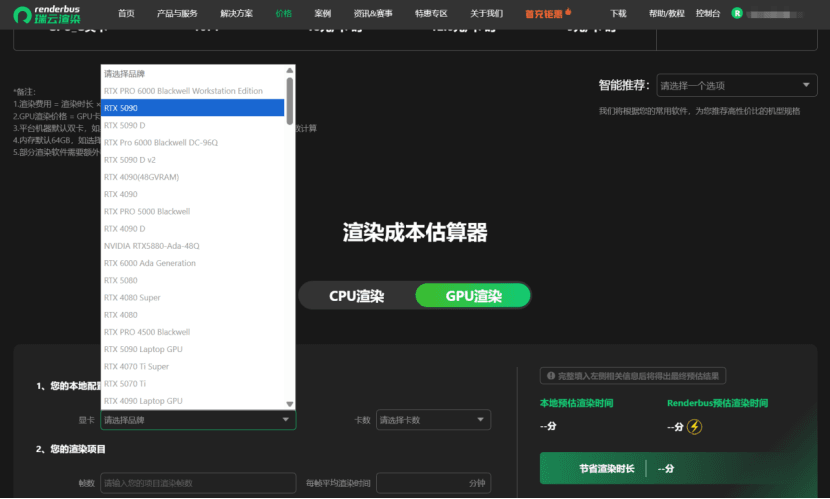This screenshot has height=499, width=830.
Task: Choose RTX 6000 Ada Generation
Action: [x=193, y=263]
